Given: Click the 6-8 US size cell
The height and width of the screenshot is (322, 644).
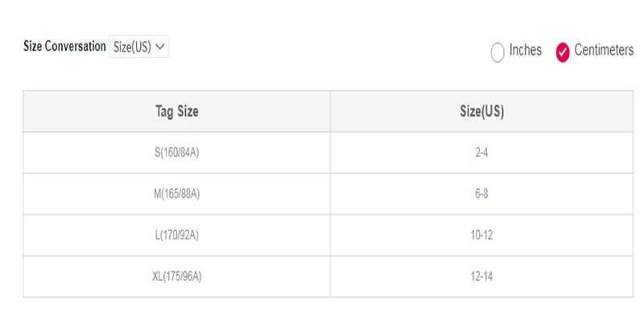Looking at the screenshot, I should [481, 194].
